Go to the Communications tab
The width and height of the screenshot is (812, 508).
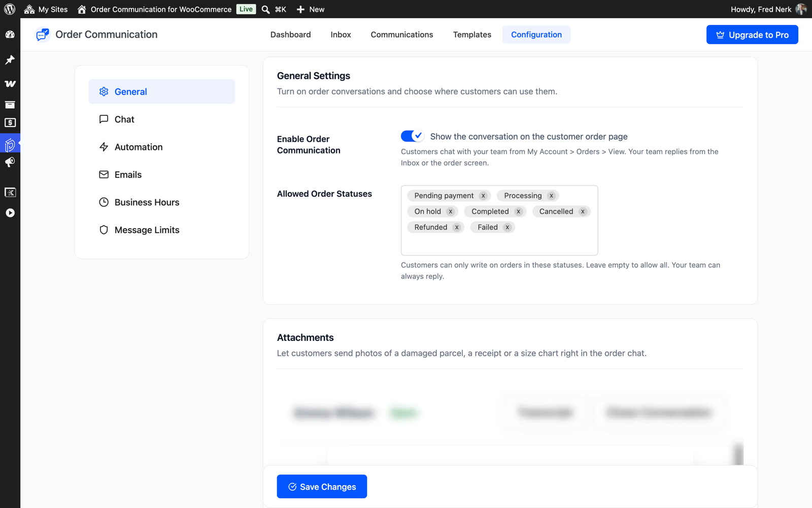(x=402, y=35)
